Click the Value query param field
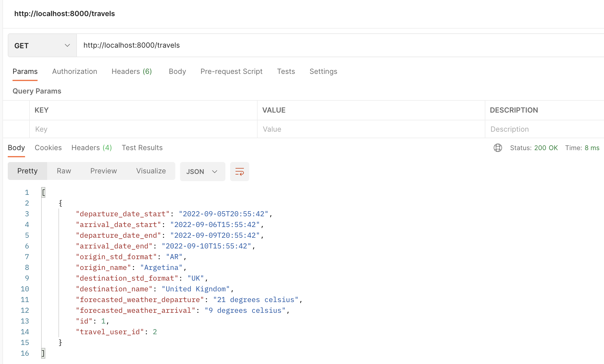The image size is (604, 364). coord(371,129)
